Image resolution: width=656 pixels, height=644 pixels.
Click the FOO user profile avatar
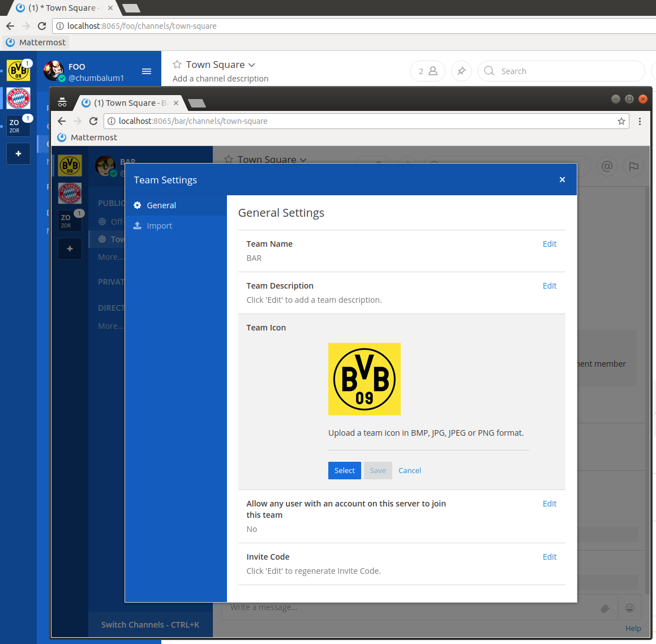click(x=54, y=71)
